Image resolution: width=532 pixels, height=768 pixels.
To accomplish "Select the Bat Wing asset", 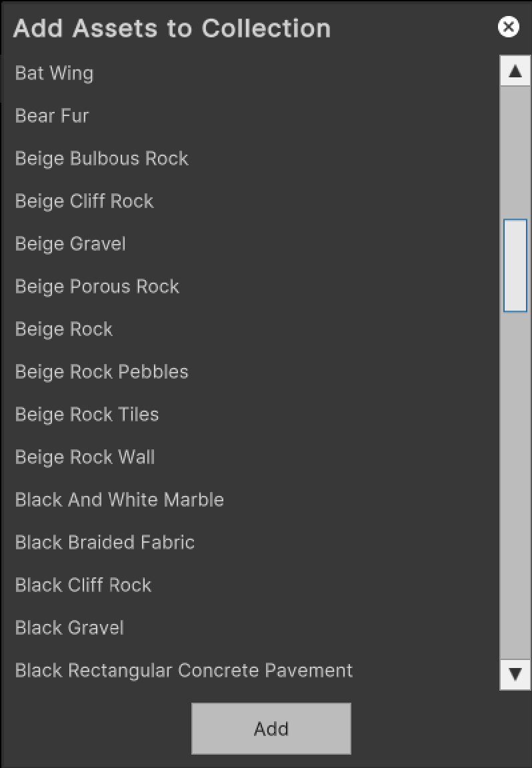I will [53, 73].
